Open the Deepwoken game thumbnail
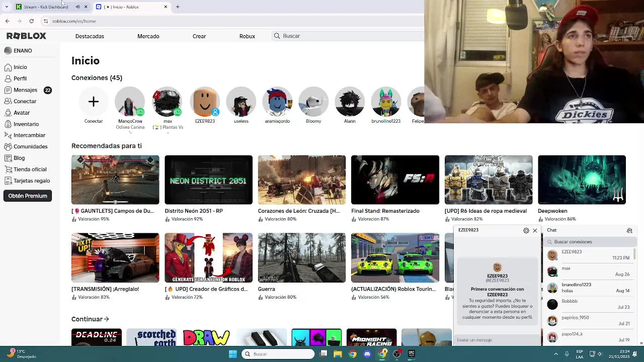 [x=582, y=180]
